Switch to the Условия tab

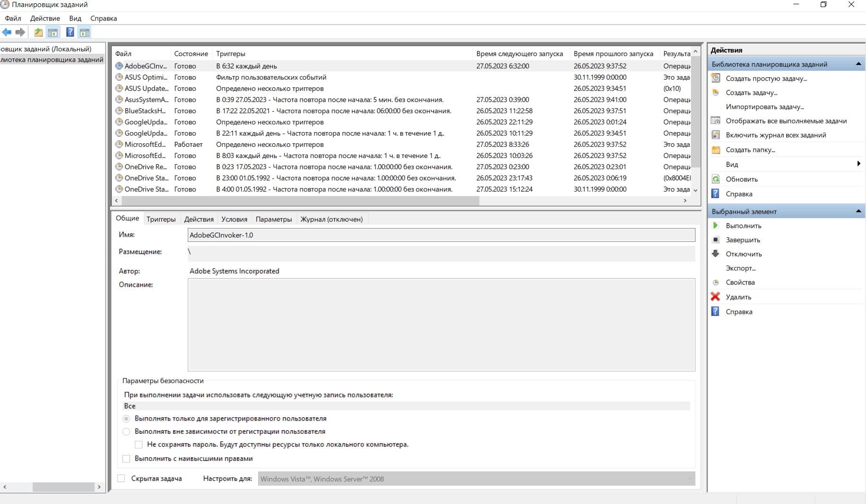tap(235, 219)
